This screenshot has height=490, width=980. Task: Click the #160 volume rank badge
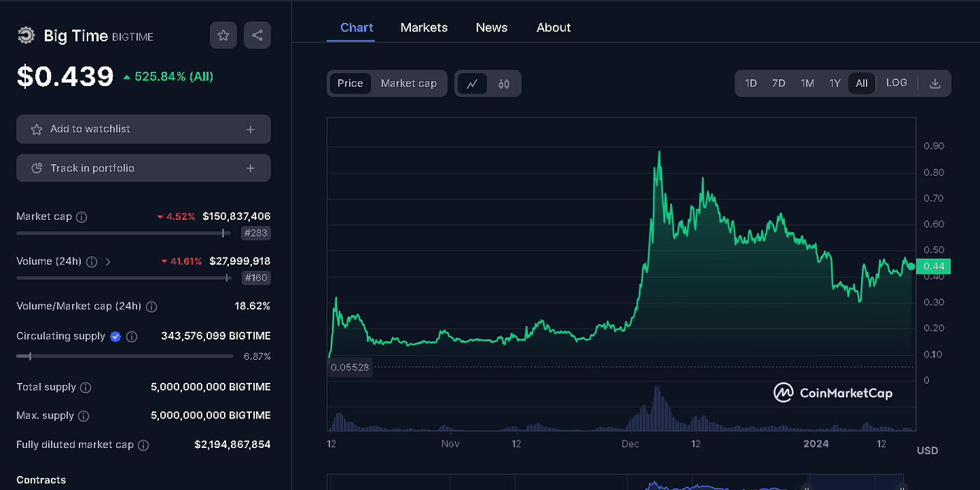(255, 278)
